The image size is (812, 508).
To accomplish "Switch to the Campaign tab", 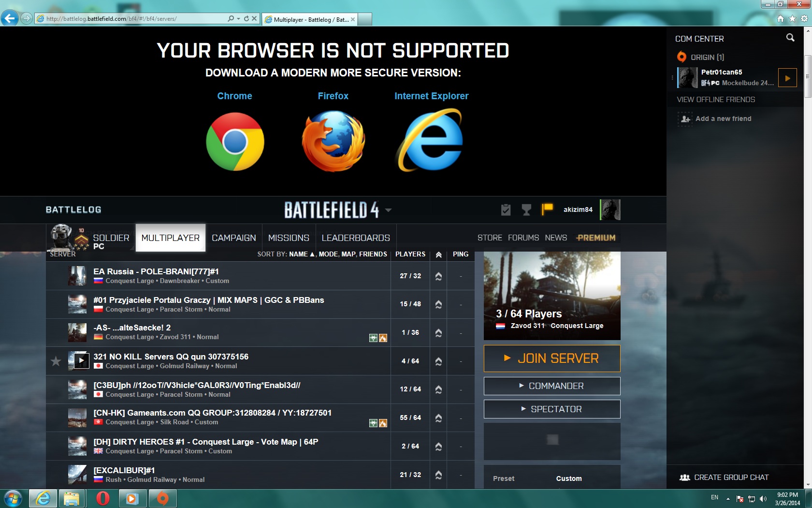I will (x=233, y=238).
